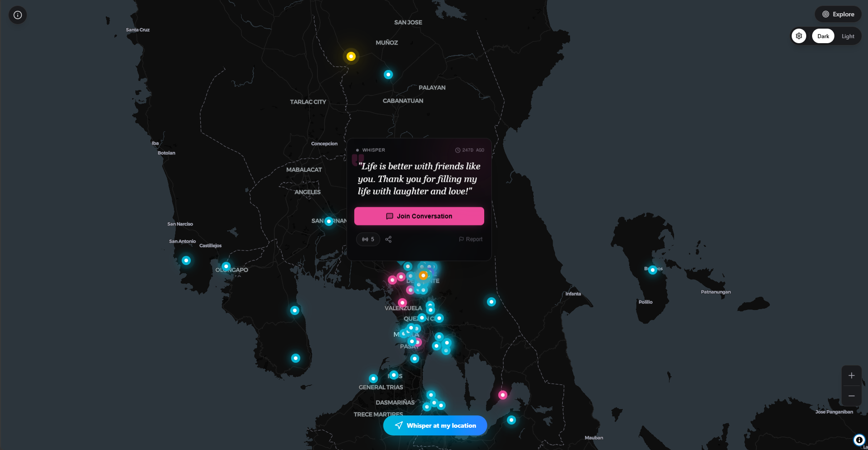The height and width of the screenshot is (450, 868).
Task: Select the orange marker in Metro Manila cluster
Action: pos(423,275)
